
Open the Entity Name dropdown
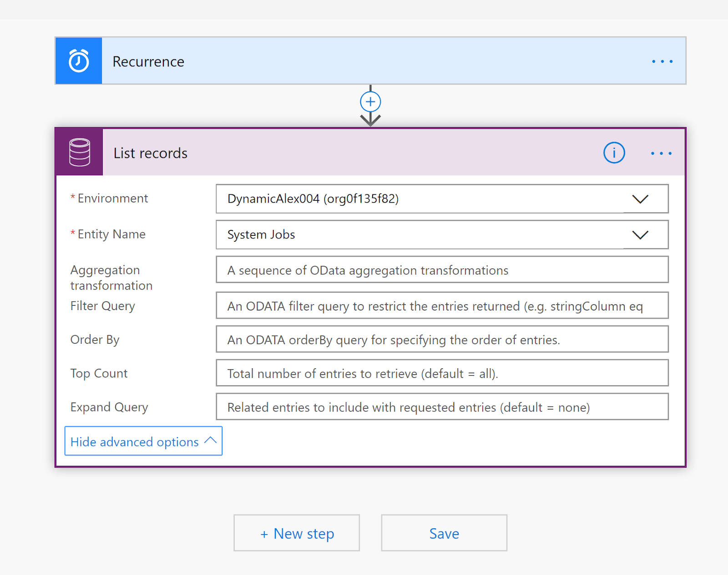pyautogui.click(x=641, y=235)
